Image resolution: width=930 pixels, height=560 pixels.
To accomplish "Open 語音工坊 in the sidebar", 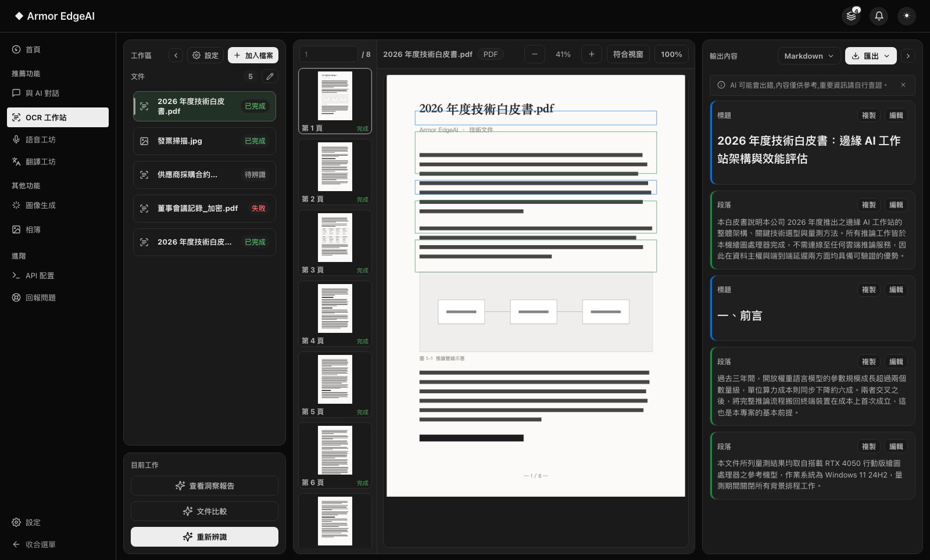I will pyautogui.click(x=58, y=139).
